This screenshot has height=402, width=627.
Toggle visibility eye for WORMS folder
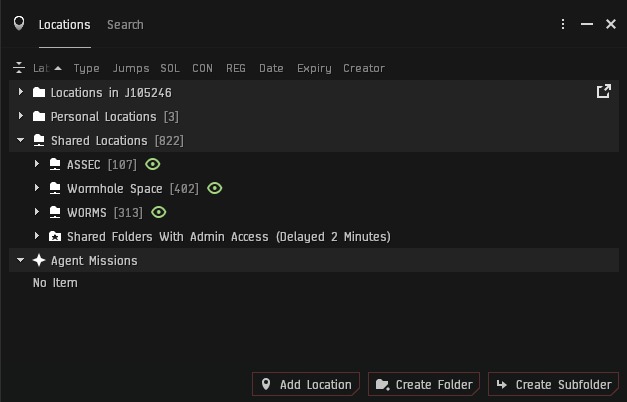pos(158,212)
